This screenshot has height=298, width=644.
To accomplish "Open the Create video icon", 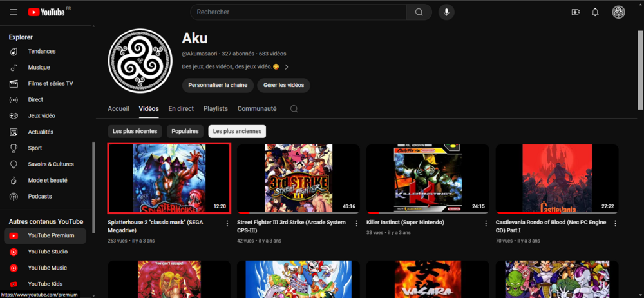I will tap(576, 12).
